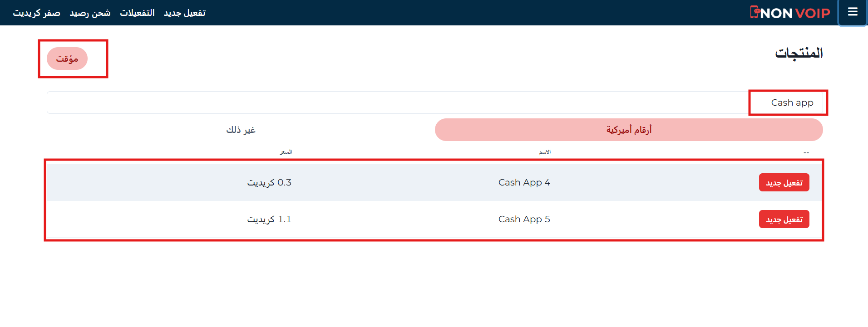Select the Cash App 4 name cell
Viewport: 868px width, 327px height.
pyautogui.click(x=524, y=182)
